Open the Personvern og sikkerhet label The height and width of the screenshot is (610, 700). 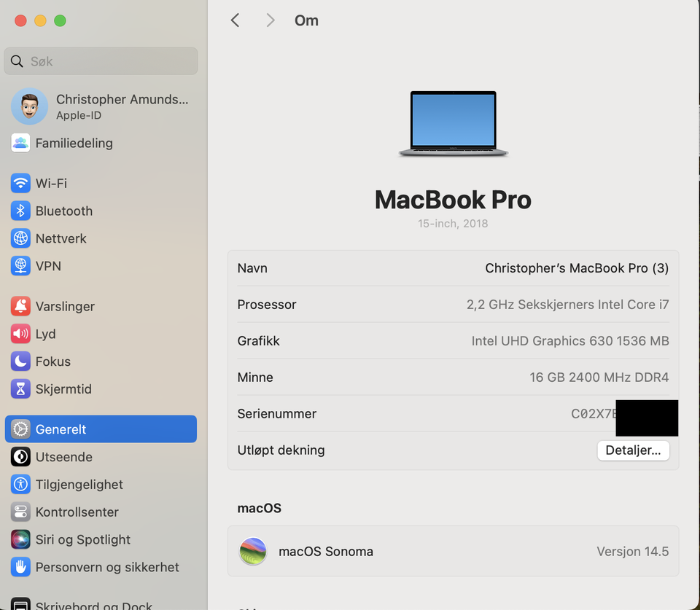[x=107, y=567]
